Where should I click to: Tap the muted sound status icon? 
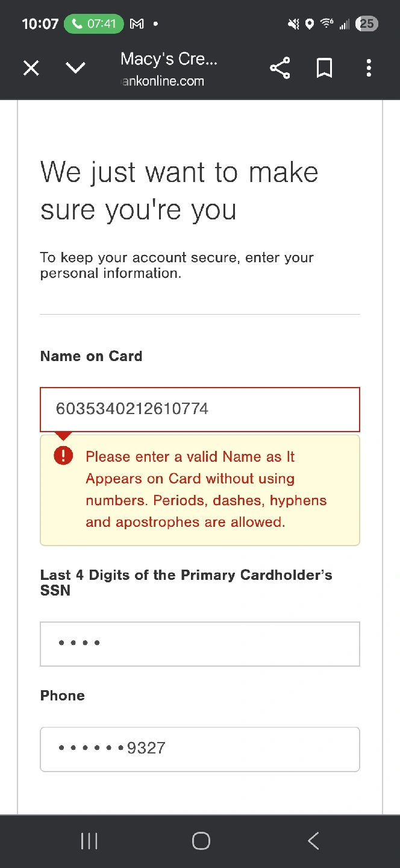293,24
